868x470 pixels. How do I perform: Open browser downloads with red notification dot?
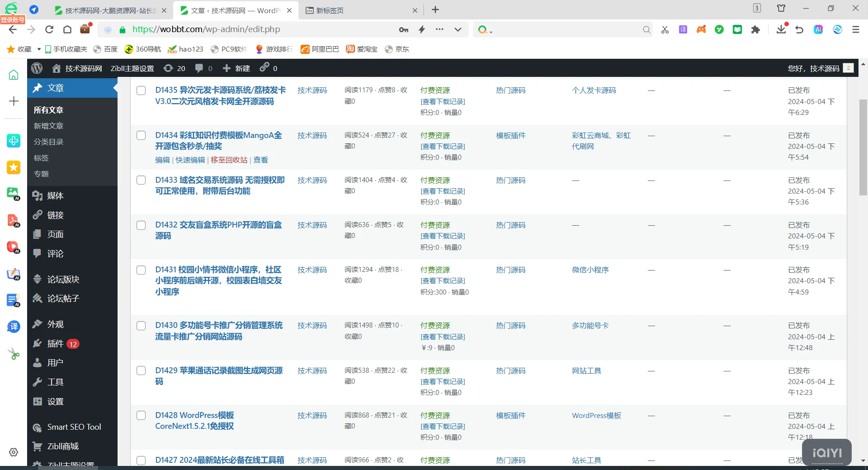tap(782, 29)
